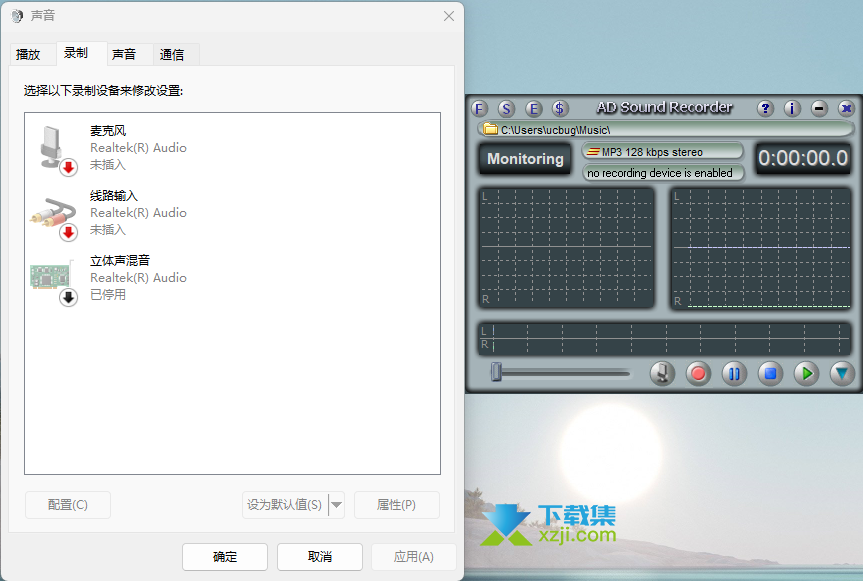Image resolution: width=863 pixels, height=581 pixels.
Task: Click the F button in AD Sound Recorder
Action: click(479, 108)
